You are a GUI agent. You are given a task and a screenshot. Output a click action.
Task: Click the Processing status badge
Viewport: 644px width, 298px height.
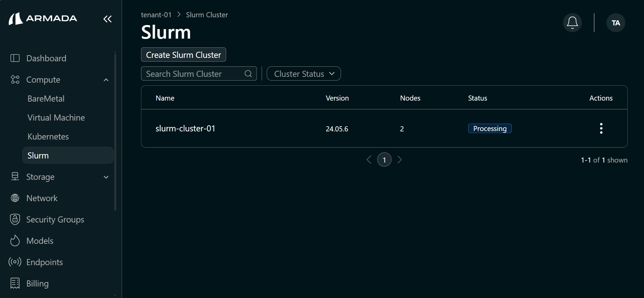pyautogui.click(x=490, y=128)
